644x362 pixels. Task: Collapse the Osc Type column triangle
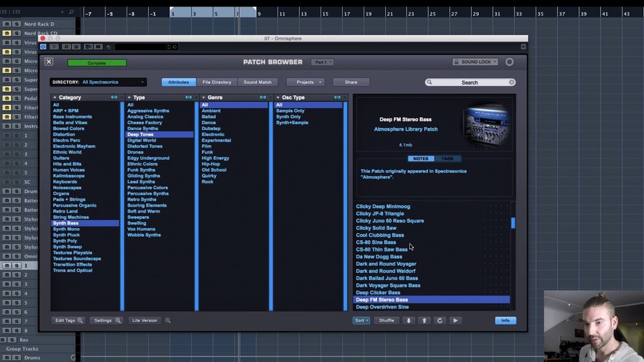278,98
